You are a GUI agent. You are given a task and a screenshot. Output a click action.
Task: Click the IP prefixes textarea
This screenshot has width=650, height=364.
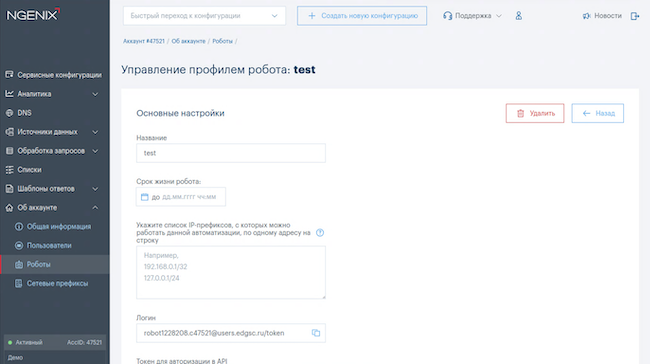pyautogui.click(x=231, y=272)
